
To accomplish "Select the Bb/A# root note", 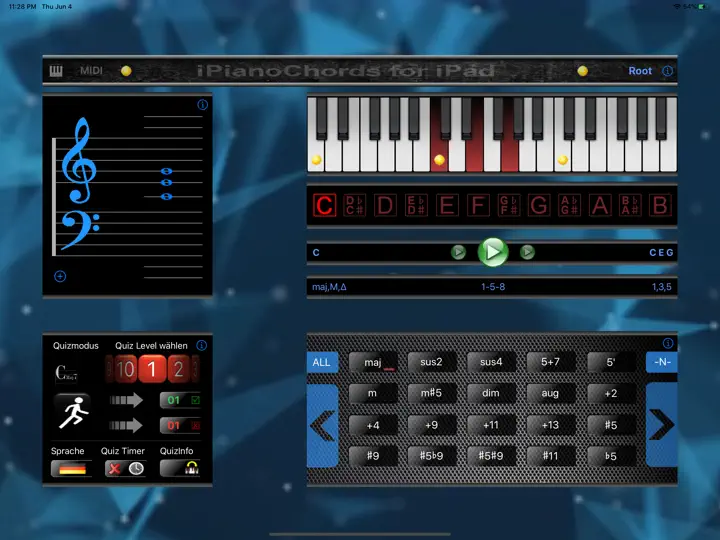I will point(630,205).
